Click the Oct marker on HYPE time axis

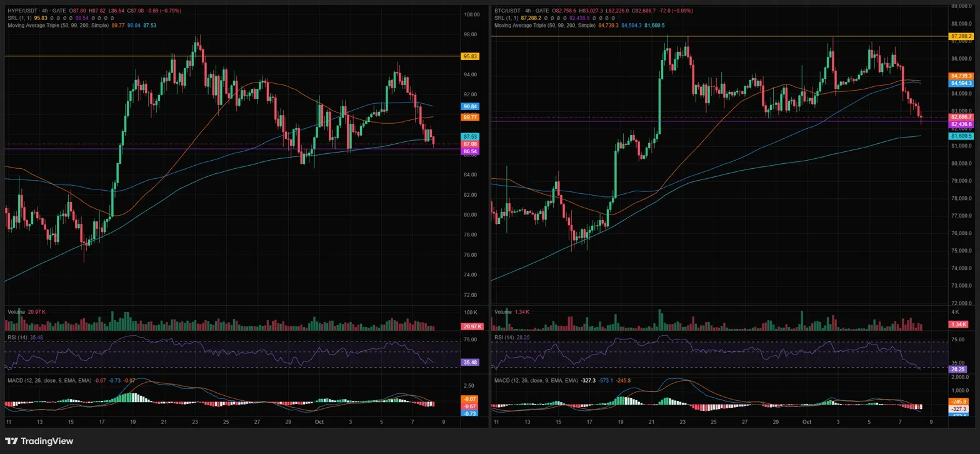pyautogui.click(x=319, y=422)
